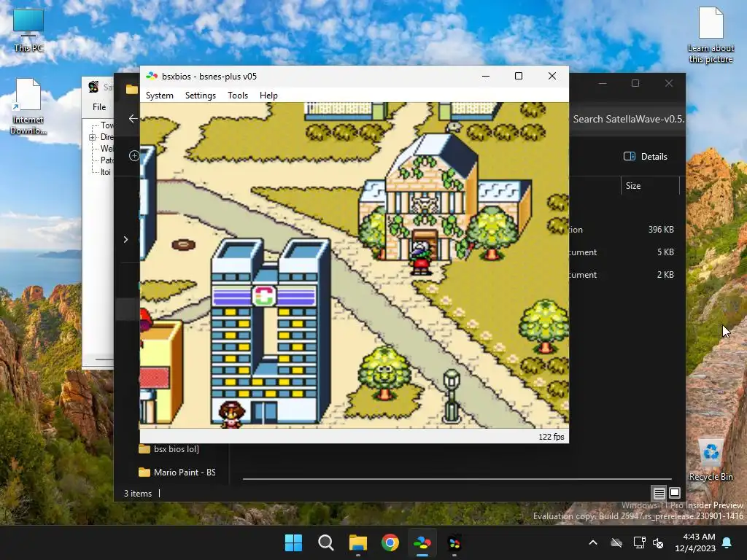Open the System menu in bsnes-plus
Screen dimensions: 747x560
click(159, 96)
